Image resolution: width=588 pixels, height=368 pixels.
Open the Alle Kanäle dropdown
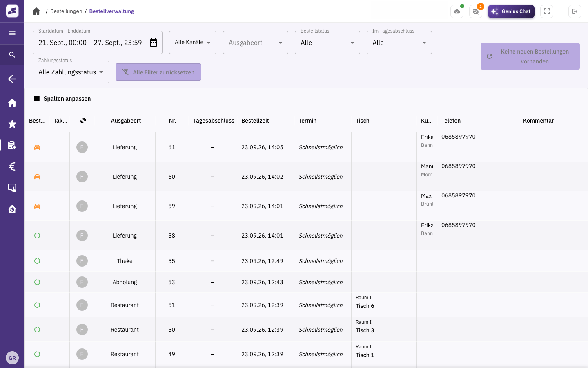(x=193, y=43)
